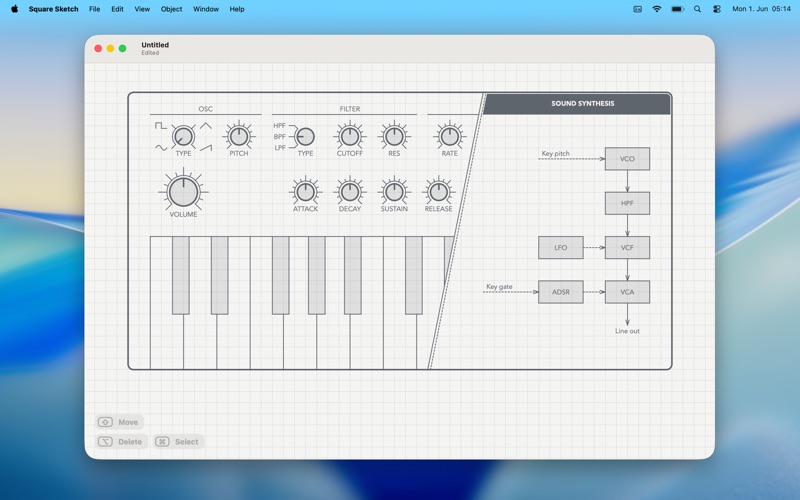Click the ATTACK knob
The image size is (800, 500).
pos(305,192)
